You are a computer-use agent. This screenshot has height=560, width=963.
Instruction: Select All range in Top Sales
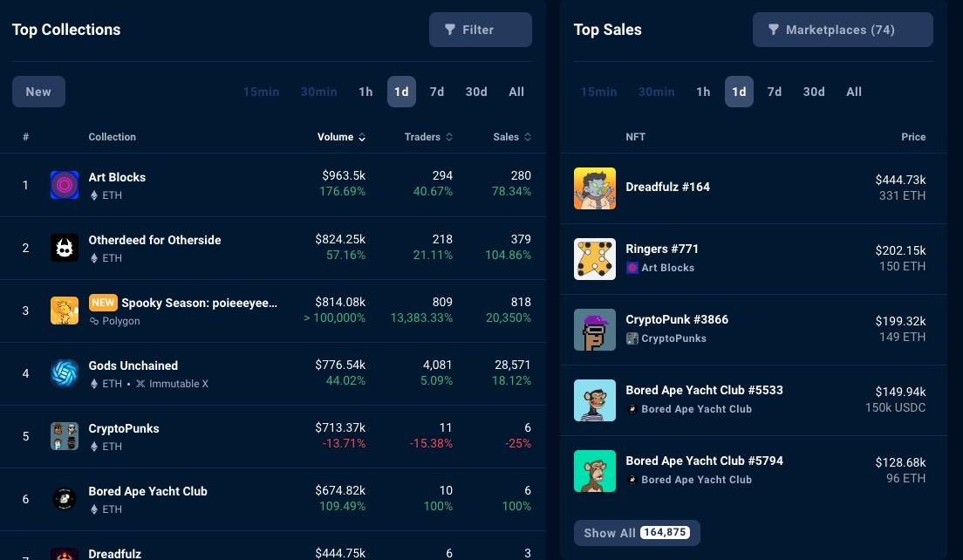[854, 92]
